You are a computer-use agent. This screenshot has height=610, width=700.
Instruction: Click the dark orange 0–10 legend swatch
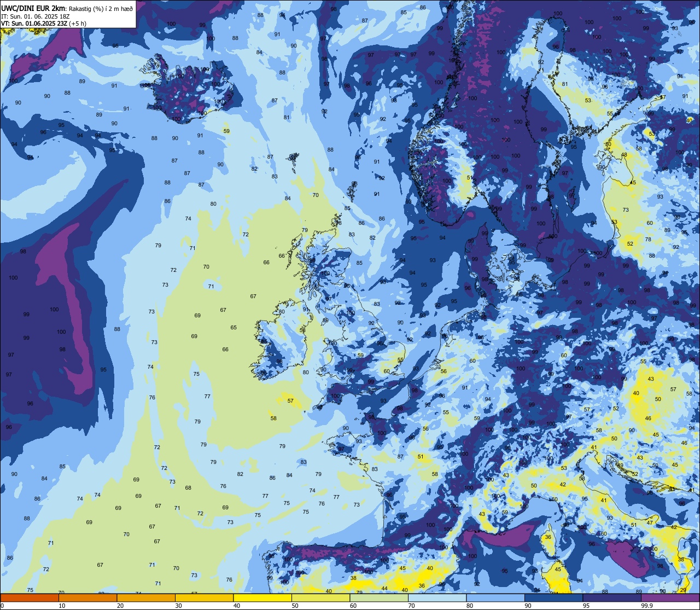pyautogui.click(x=30, y=597)
